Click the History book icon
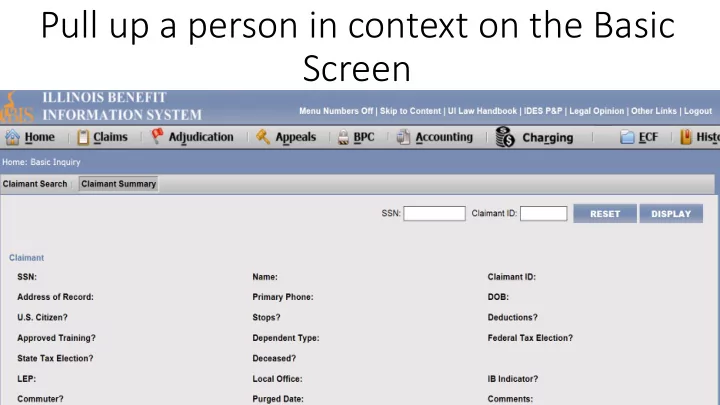 pos(686,137)
